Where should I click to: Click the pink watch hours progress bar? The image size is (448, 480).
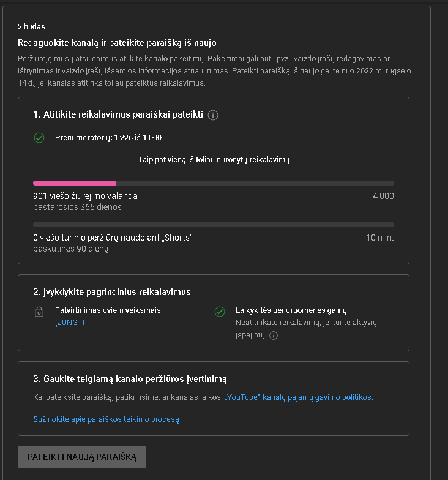point(75,182)
